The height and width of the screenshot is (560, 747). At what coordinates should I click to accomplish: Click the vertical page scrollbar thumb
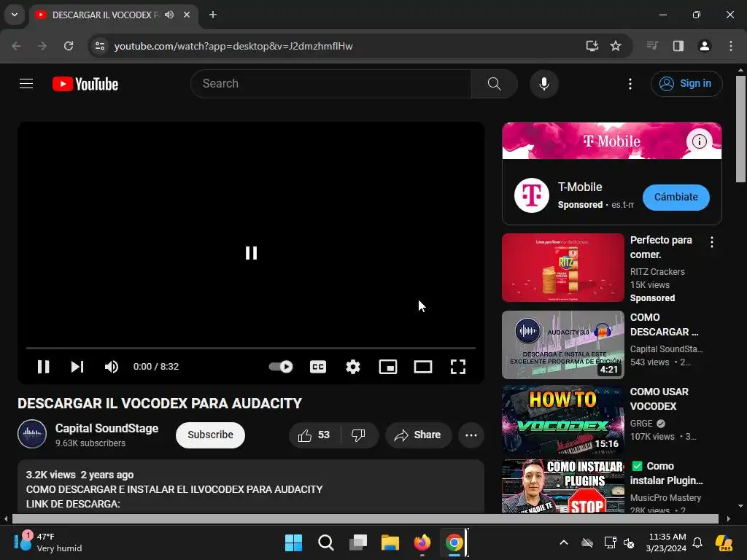click(x=740, y=128)
